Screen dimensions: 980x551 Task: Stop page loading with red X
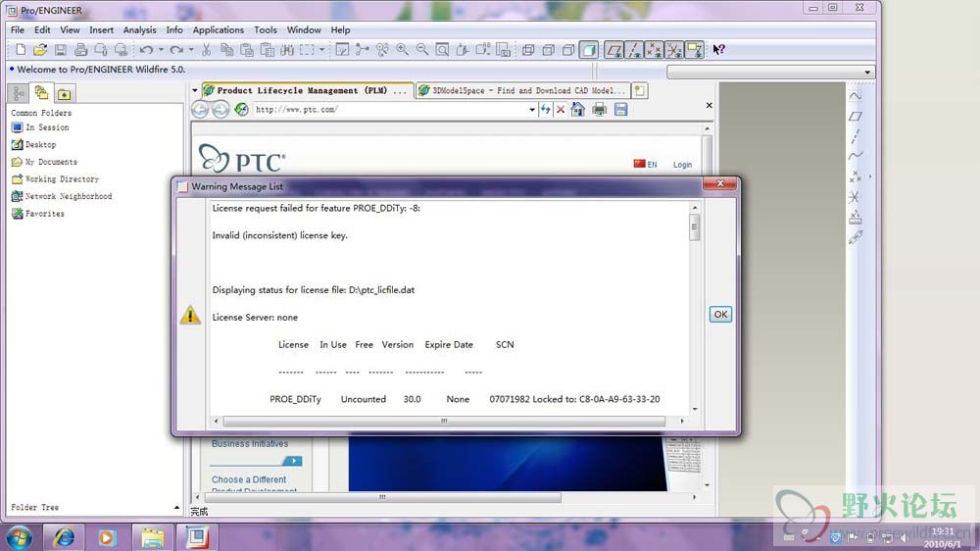coord(561,110)
